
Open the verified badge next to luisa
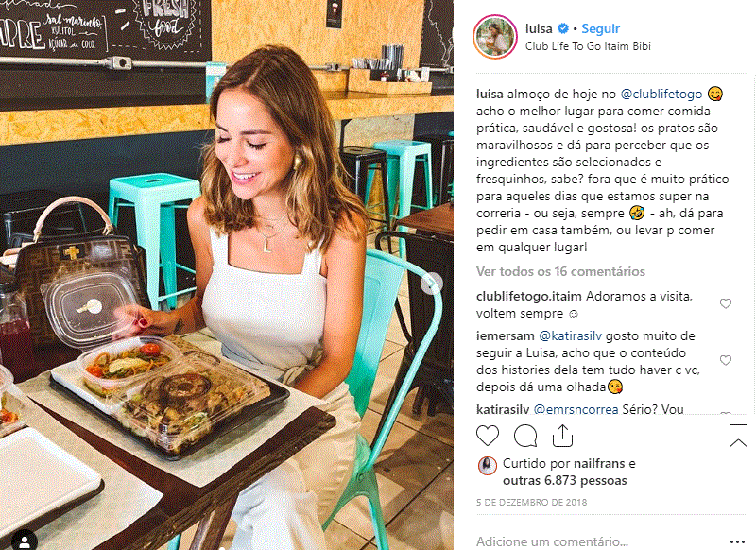(562, 28)
